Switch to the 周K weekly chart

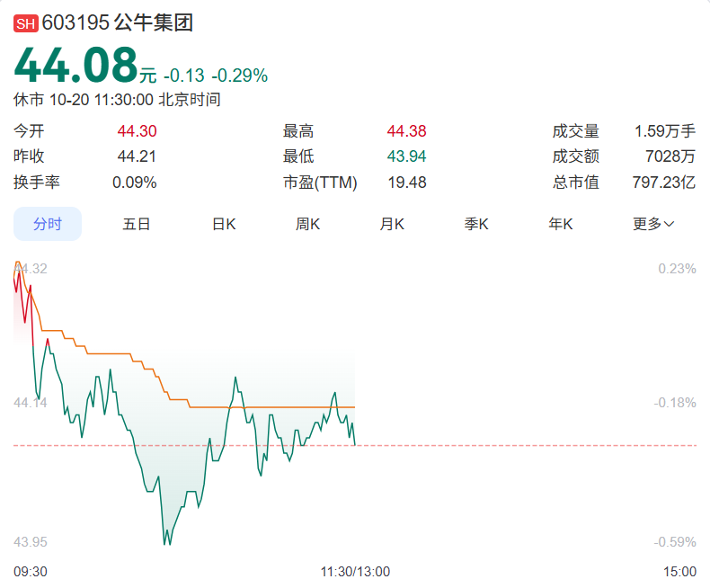(x=308, y=224)
